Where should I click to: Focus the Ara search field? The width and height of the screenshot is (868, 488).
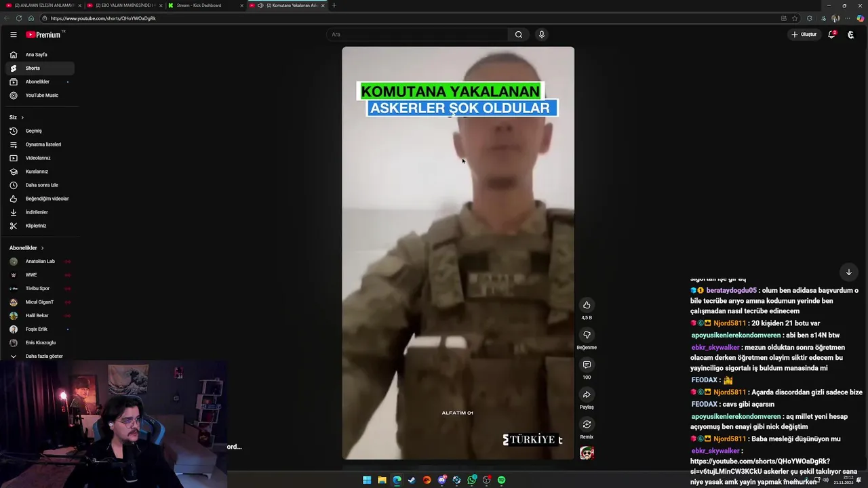[417, 35]
